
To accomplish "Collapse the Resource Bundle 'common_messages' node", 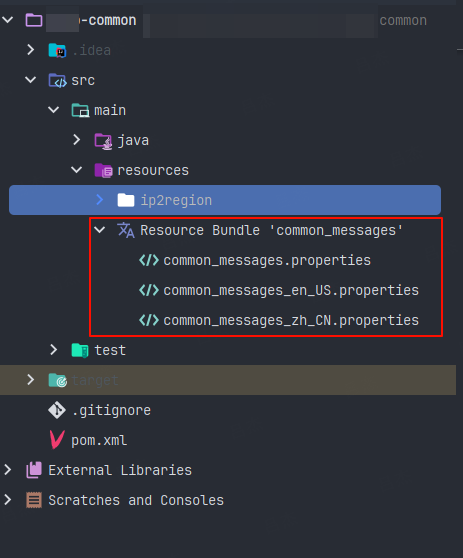I will pos(100,230).
